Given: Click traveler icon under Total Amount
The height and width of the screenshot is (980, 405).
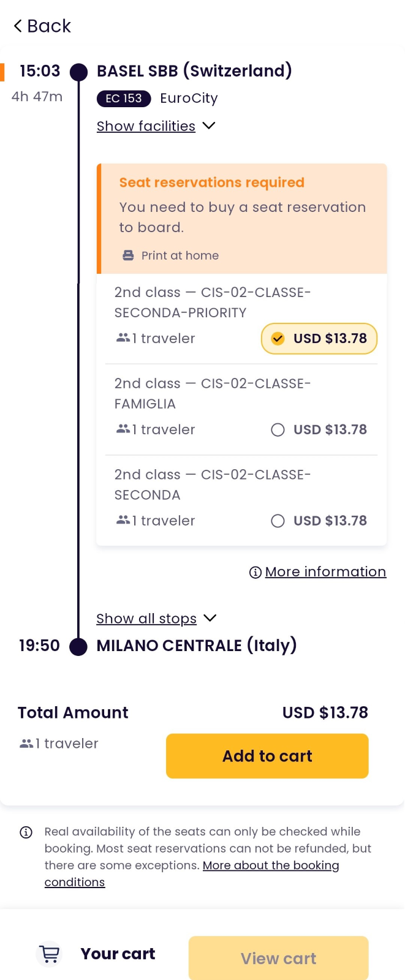Looking at the screenshot, I should tap(26, 744).
